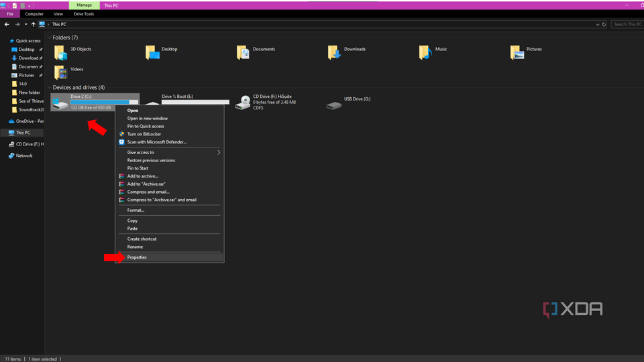Select Restore previous versions
This screenshot has width=644, height=362.
(x=170, y=160)
